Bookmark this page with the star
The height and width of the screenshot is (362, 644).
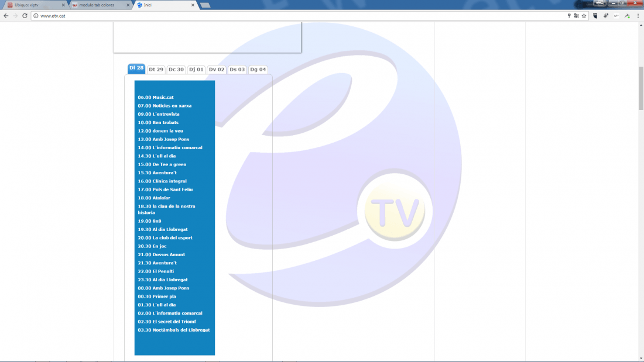click(x=584, y=16)
